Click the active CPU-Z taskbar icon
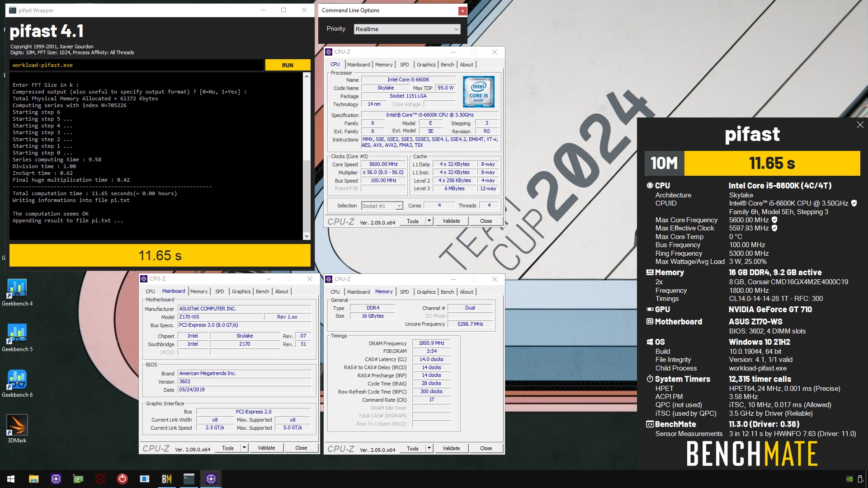 tap(211, 479)
